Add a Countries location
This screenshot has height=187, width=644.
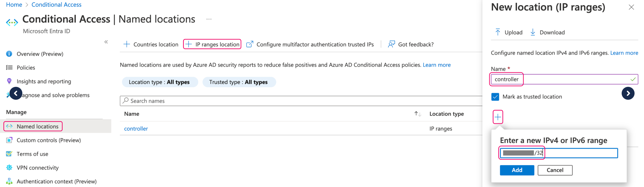(151, 44)
